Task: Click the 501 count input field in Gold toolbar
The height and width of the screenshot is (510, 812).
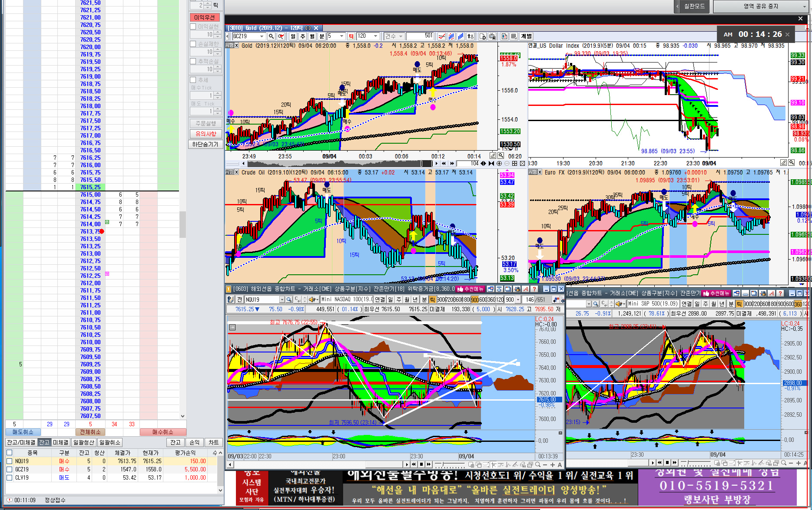Action: tap(421, 36)
